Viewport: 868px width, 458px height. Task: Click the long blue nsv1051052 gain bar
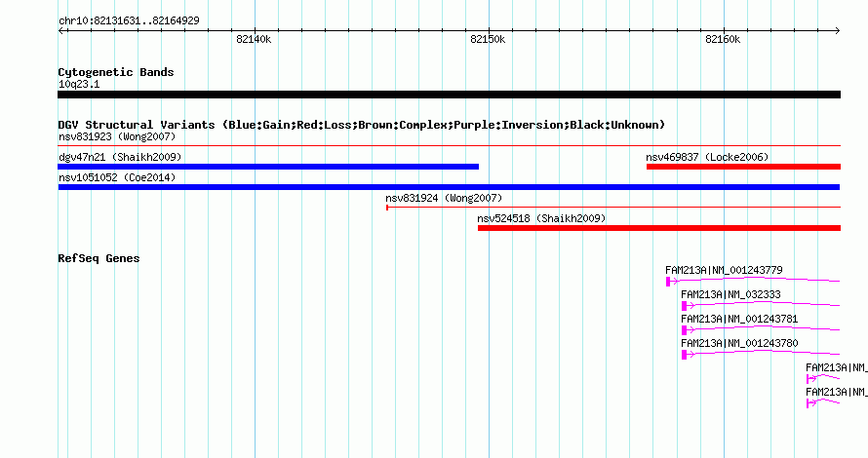tap(449, 187)
